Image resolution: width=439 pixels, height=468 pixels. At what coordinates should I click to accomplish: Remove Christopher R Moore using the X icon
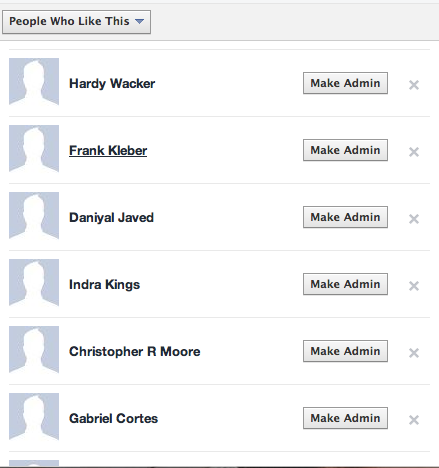pos(414,353)
